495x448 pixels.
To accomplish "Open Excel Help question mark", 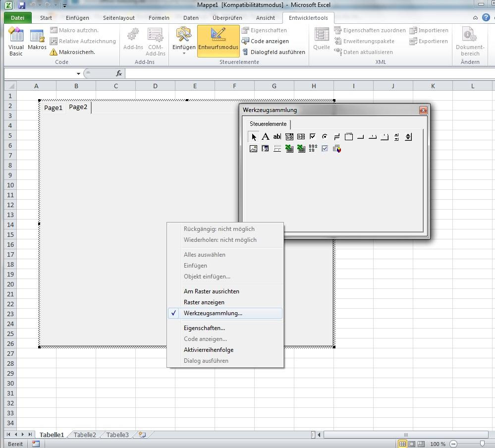I will [x=486, y=18].
